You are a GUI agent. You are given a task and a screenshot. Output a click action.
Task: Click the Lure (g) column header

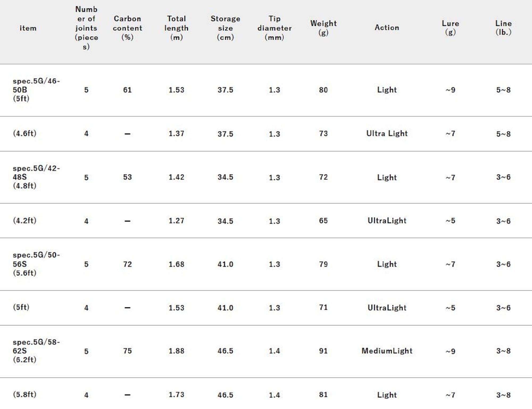(450, 28)
